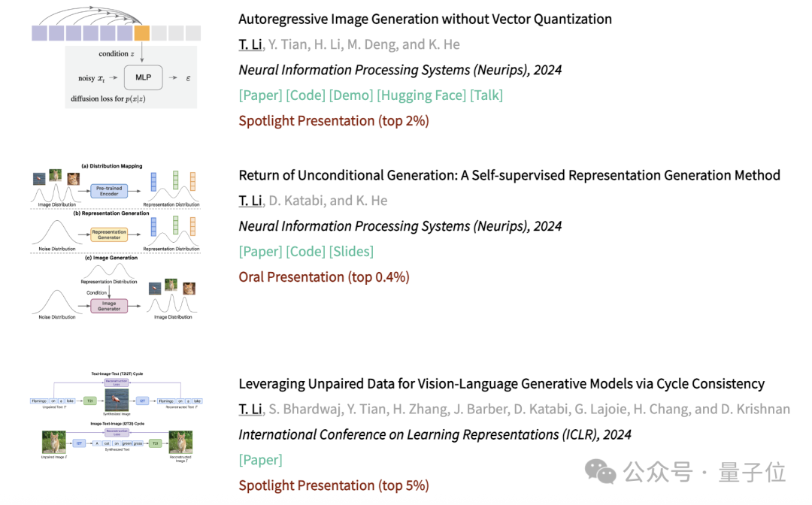Open the Hugging Face link
The width and height of the screenshot is (812, 505).
tap(420, 95)
